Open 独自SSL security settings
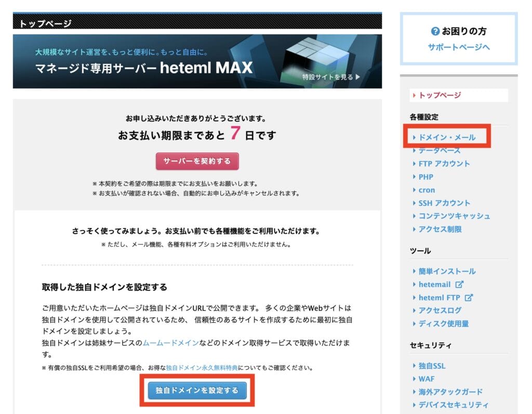Image resolution: width=532 pixels, height=414 pixels. tap(432, 366)
